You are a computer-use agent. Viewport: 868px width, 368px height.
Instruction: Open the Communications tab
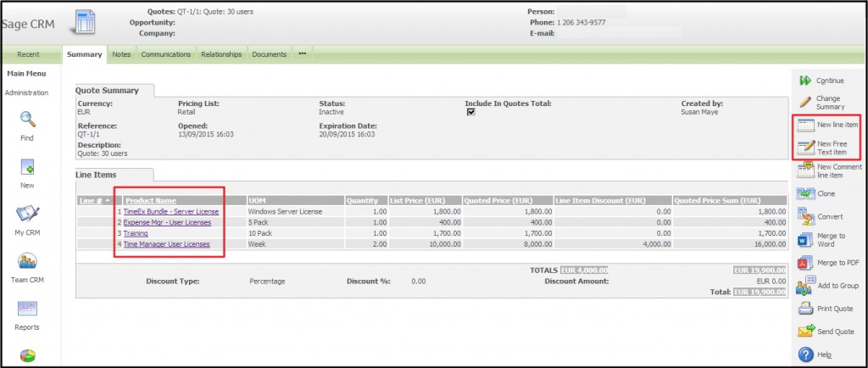pos(166,54)
